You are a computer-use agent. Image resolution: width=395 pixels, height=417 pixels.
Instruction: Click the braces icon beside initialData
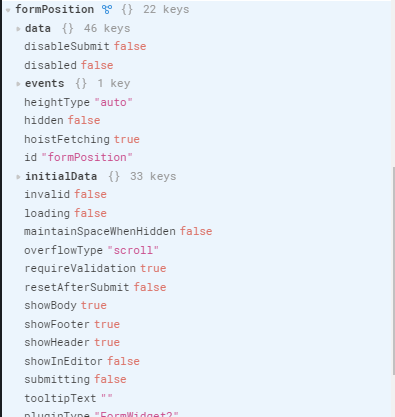click(114, 177)
